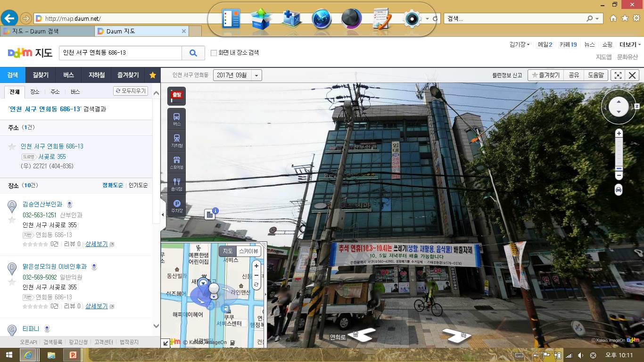Screen dimensions: 644x362
Task: Show nearby 지하철 stations in road view
Action: [x=177, y=141]
